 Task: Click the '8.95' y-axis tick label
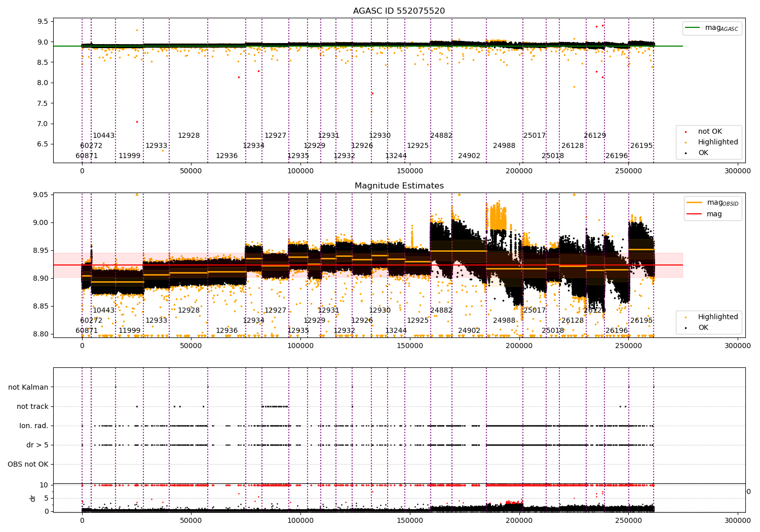pos(41,251)
